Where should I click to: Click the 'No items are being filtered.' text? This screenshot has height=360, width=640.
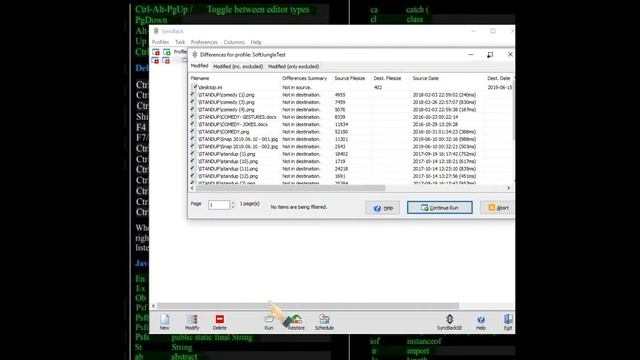299,207
